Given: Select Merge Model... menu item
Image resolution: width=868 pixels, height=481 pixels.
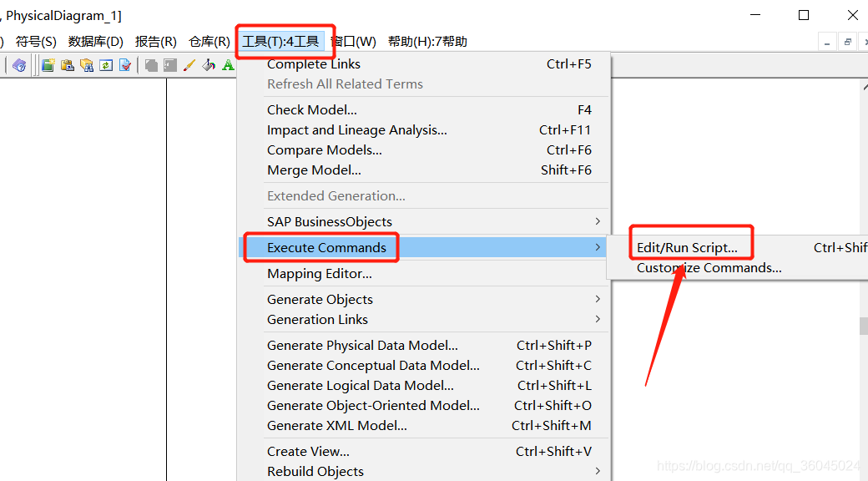Looking at the screenshot, I should (x=424, y=170).
